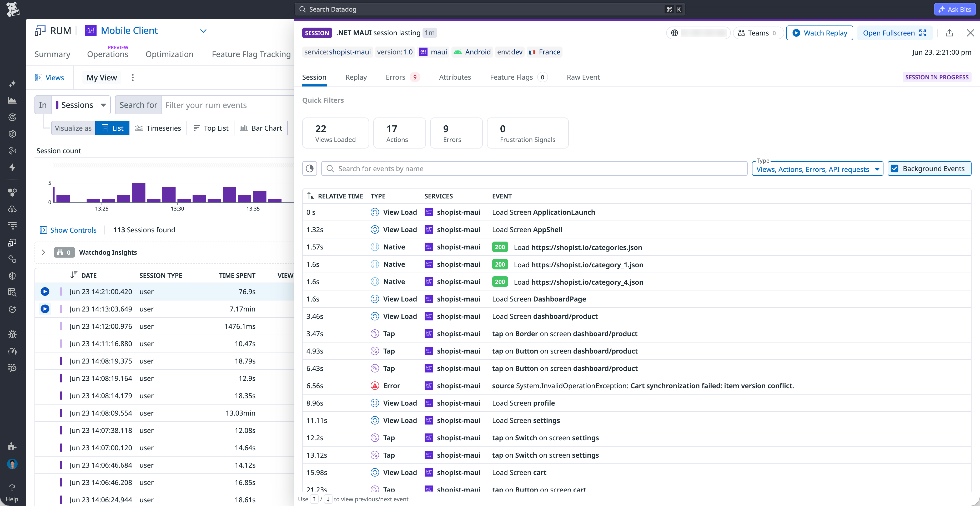
Task: Click the France country tag
Action: point(545,52)
